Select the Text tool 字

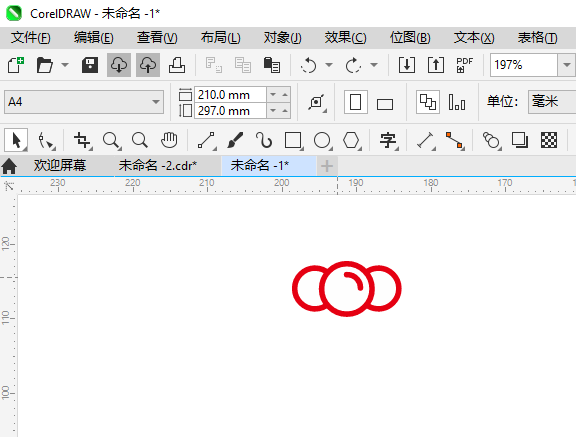click(389, 140)
